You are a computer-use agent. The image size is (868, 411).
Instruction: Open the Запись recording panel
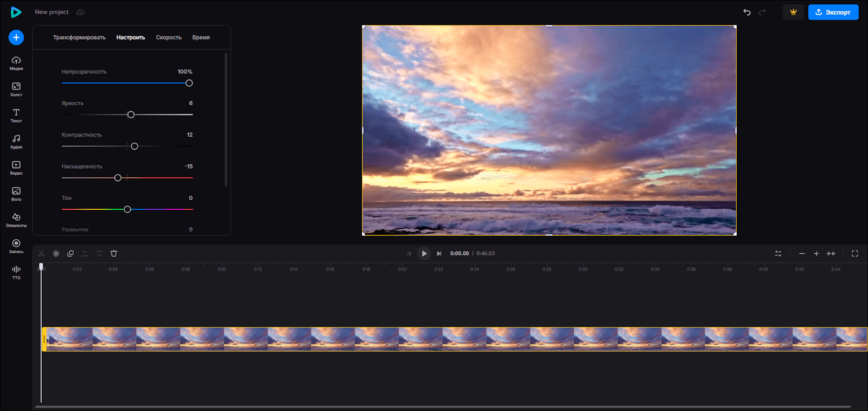(x=16, y=246)
